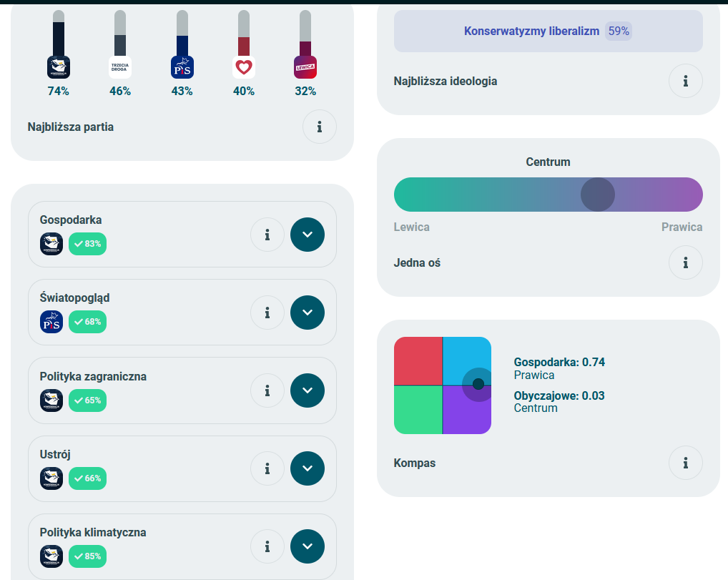Viewport: 728px width, 580px height.
Task: Click the Konfederacja party logo at 74%
Action: coord(59,67)
